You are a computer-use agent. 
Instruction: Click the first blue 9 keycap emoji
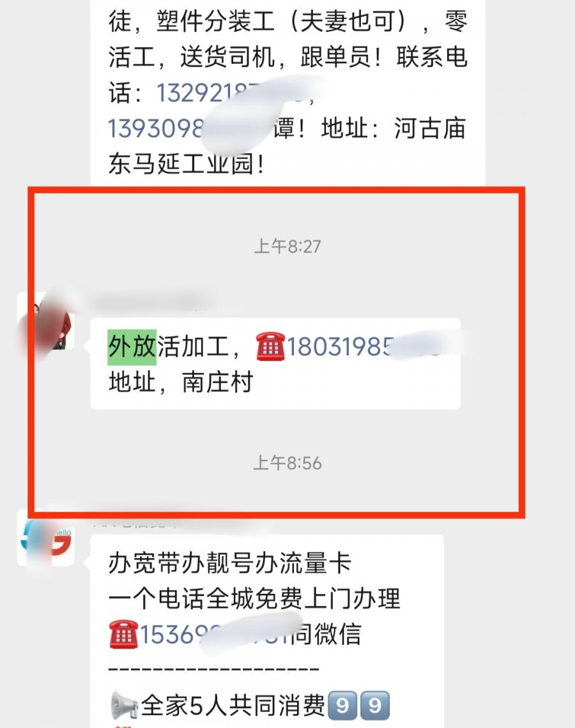coord(343,706)
